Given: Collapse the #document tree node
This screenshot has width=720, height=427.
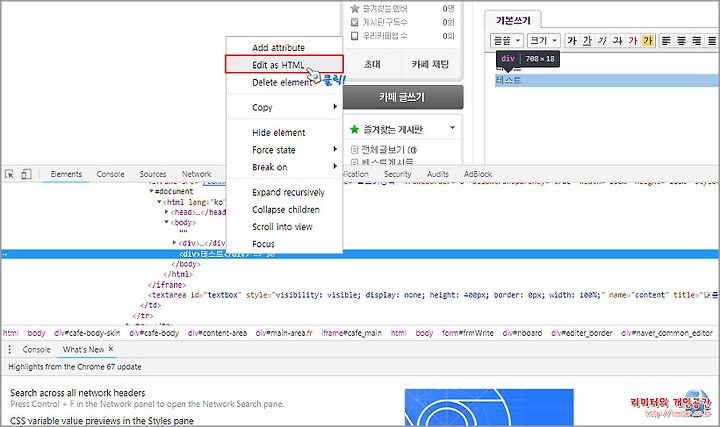Looking at the screenshot, I should click(151, 191).
